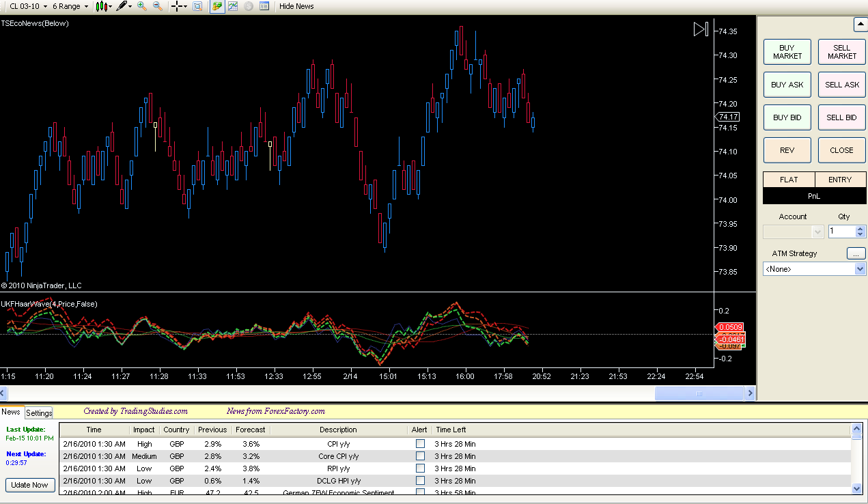868x504 pixels.
Task: Click the CLOSE position button
Action: click(x=842, y=150)
